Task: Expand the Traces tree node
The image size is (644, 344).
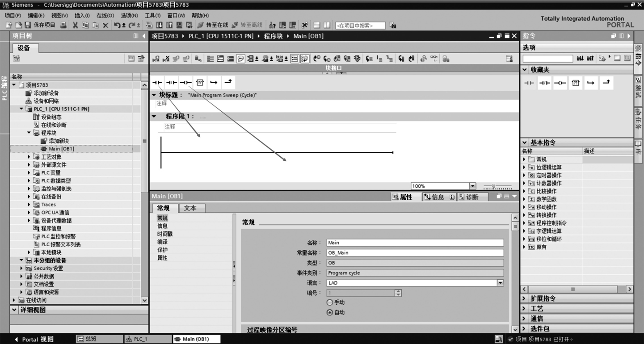Action: pos(29,205)
